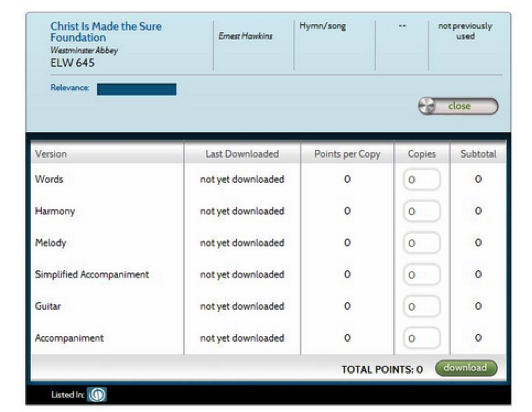Click the Last Downloaded column header
The image size is (532, 412).
[x=242, y=154]
